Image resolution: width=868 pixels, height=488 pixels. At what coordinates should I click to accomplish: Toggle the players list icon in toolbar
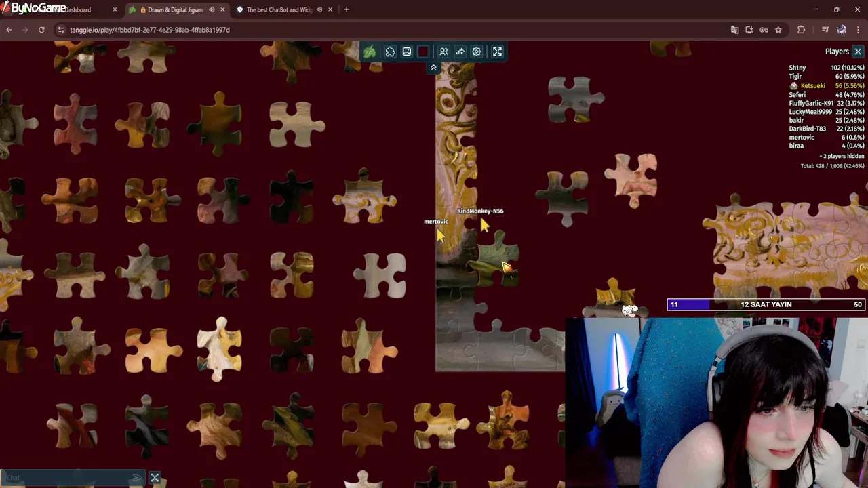(x=443, y=52)
